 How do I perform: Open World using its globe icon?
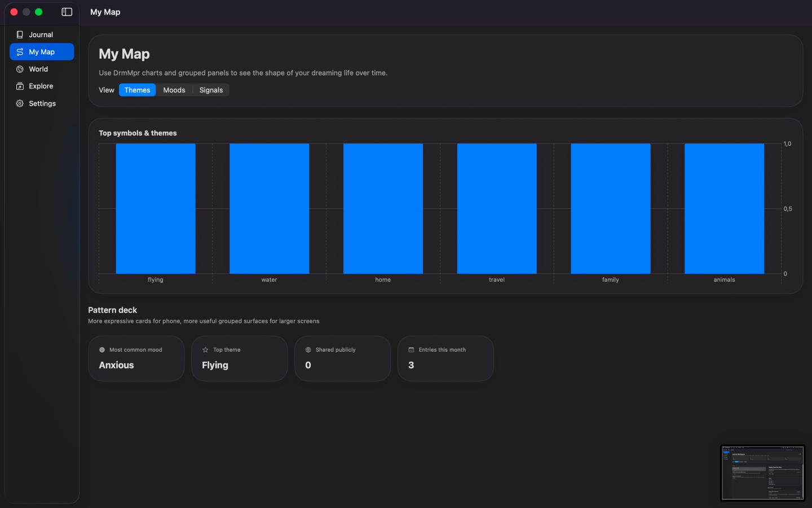pyautogui.click(x=20, y=69)
